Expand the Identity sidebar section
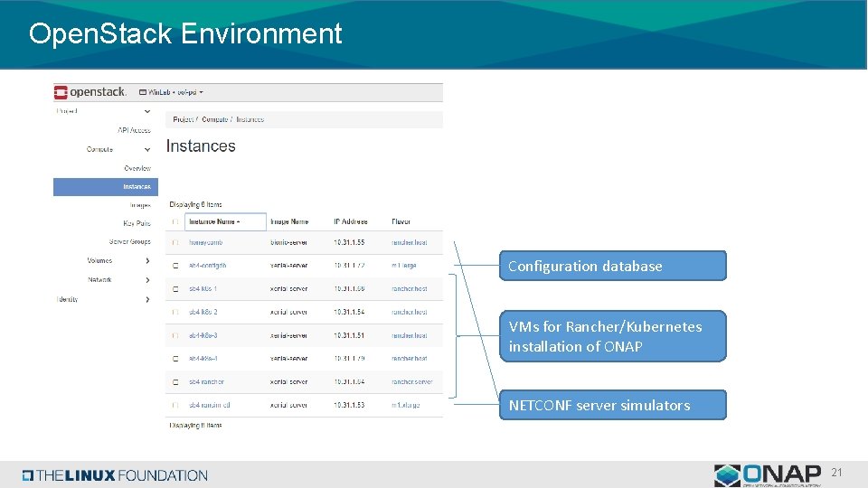The image size is (868, 488). coord(147,299)
